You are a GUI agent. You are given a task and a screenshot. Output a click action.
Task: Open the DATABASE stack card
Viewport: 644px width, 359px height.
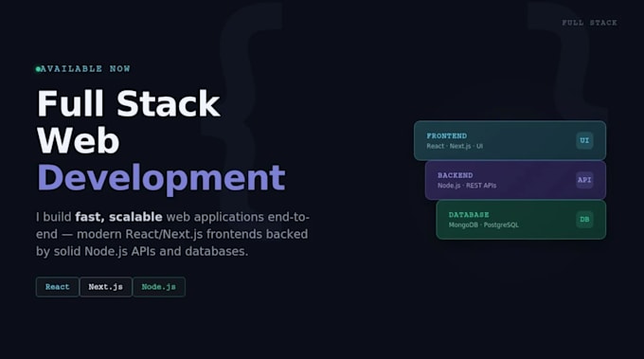[521, 220]
